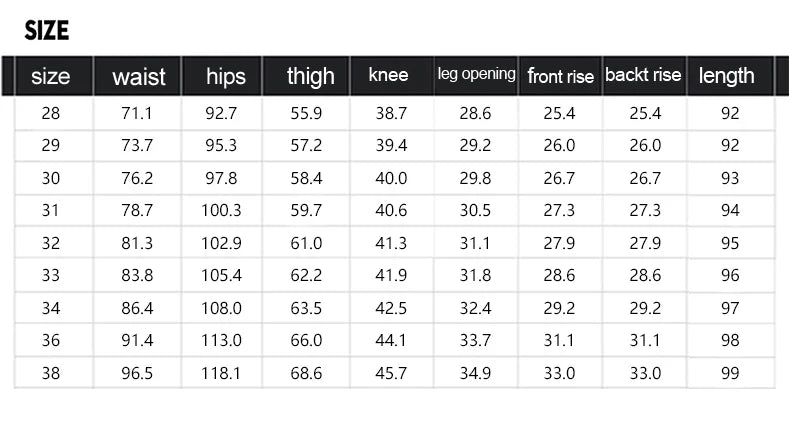Click leg opening value 34.9
Screen dimensions: 790x433
475,373
